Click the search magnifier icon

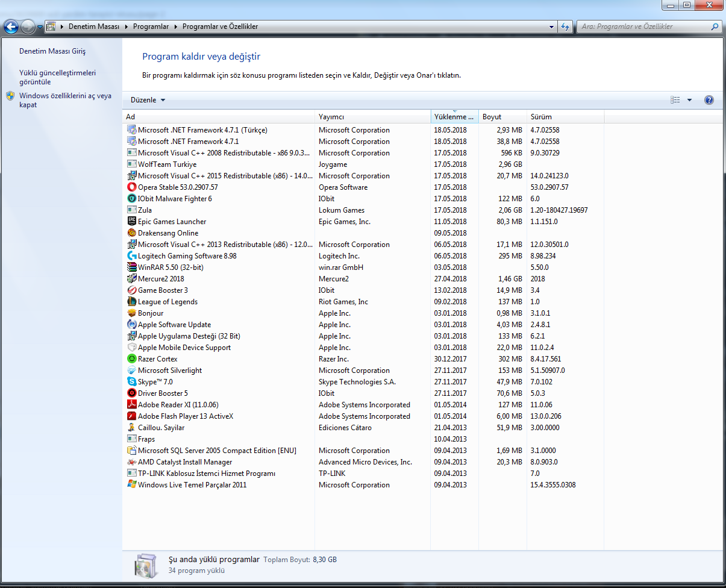click(x=715, y=27)
